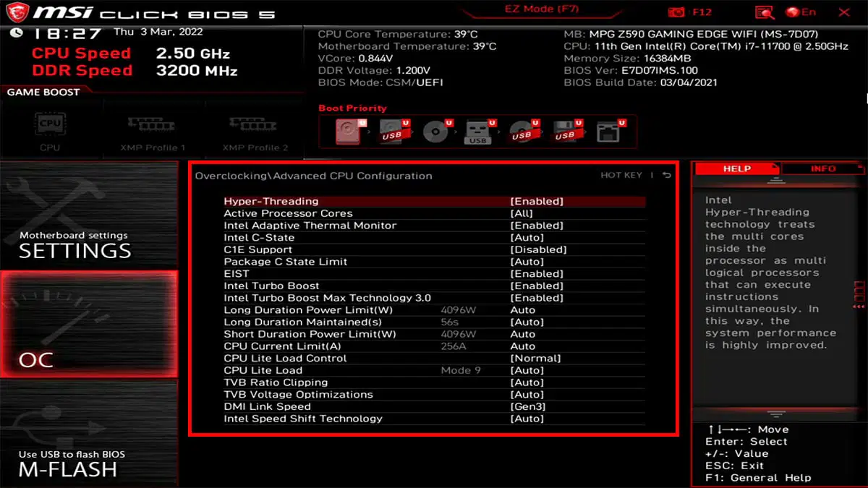Screen dimensions: 868x488
Task: Toggle the EIST setting
Action: 434,274
